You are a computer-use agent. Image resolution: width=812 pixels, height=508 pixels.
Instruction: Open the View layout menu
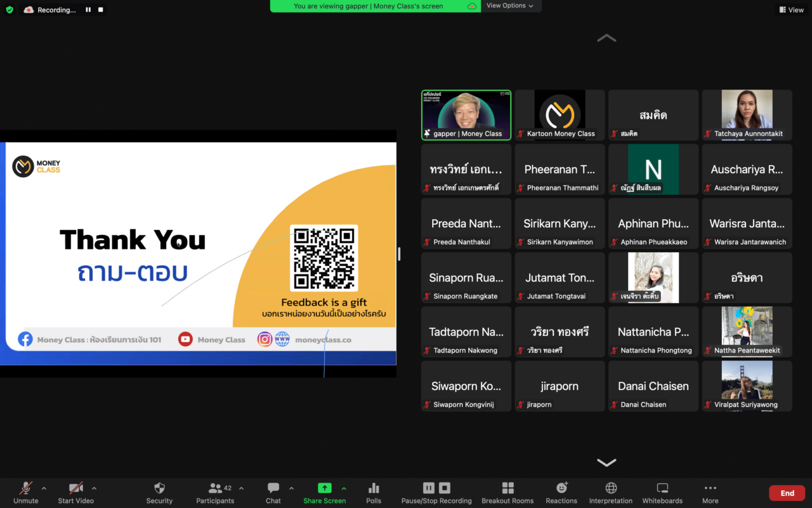coord(791,10)
